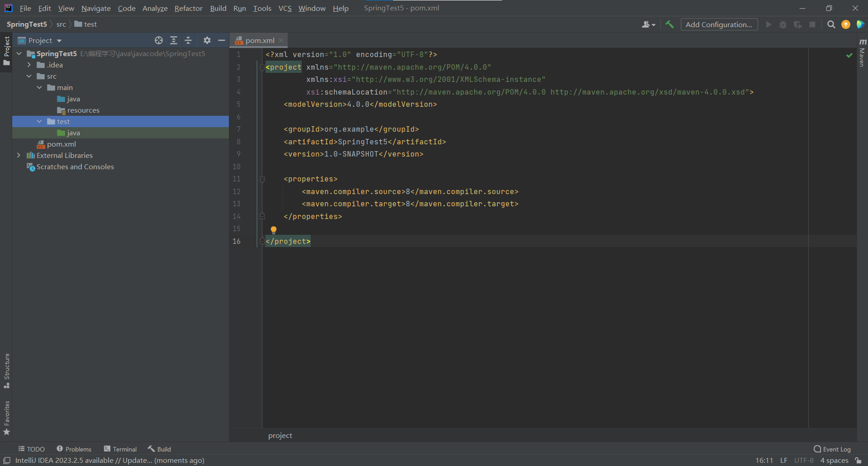
Task: Click the Stop square icon
Action: 812,24
